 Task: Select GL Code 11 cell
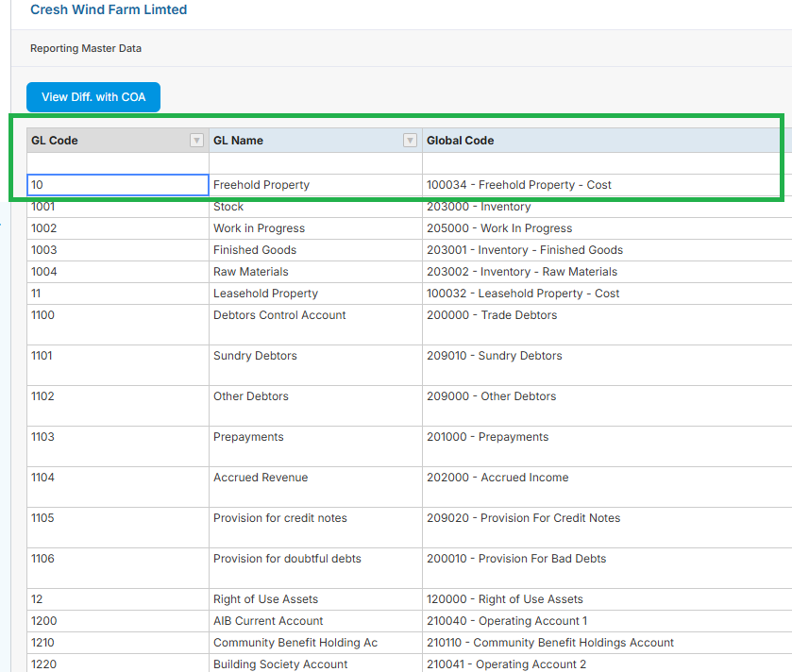coord(118,294)
